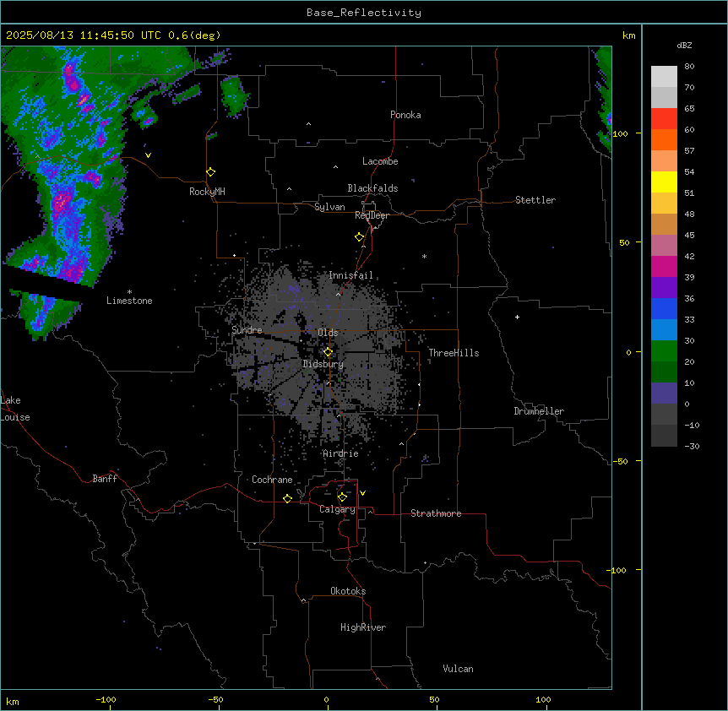Viewport: 728px width, 711px height.
Task: Click the Ponoka city label
Action: pos(405,115)
